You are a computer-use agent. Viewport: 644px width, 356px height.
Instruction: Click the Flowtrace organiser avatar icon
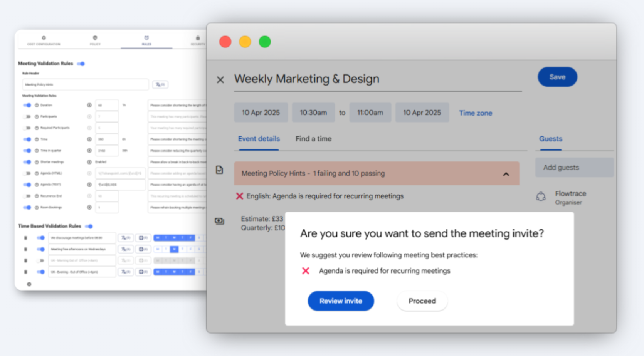point(541,196)
